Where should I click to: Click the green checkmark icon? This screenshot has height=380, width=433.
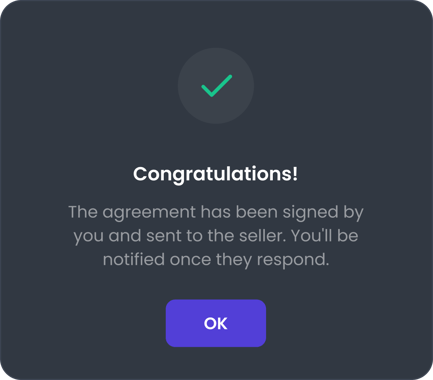[x=216, y=86]
